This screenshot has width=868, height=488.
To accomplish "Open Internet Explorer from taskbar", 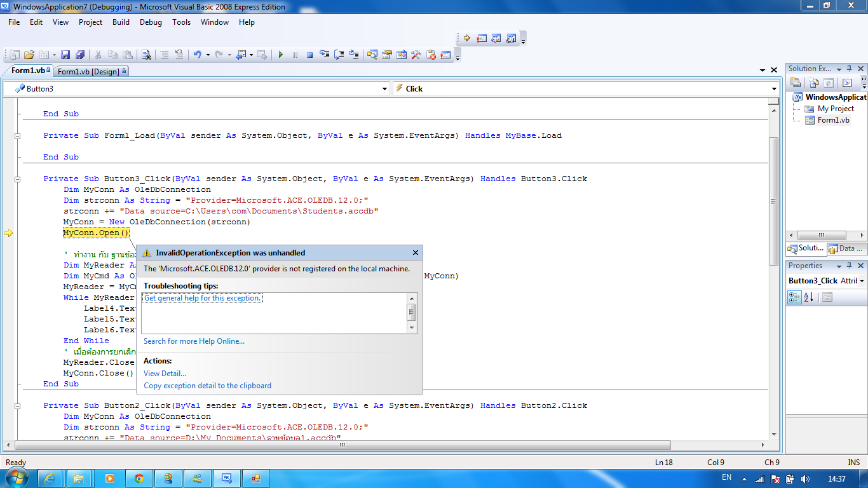I will pyautogui.click(x=50, y=478).
